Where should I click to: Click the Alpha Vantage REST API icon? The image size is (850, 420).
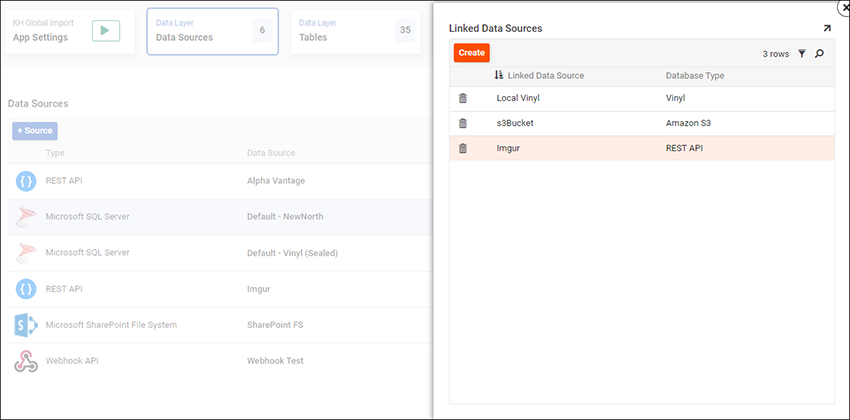pyautogui.click(x=26, y=181)
